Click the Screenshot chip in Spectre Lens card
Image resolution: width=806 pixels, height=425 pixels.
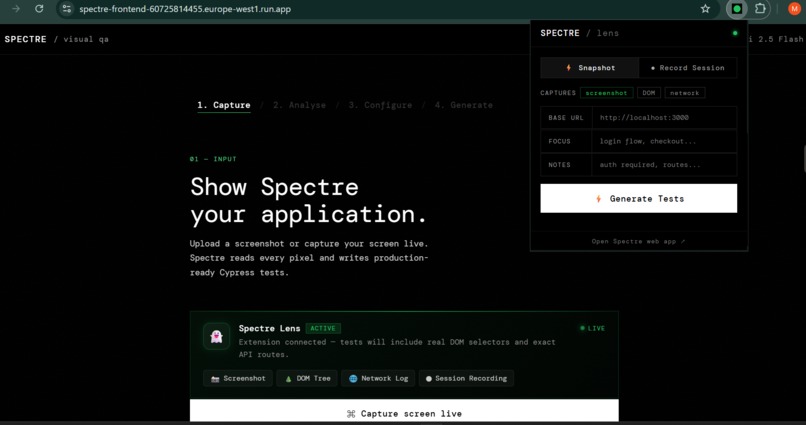[x=238, y=378]
